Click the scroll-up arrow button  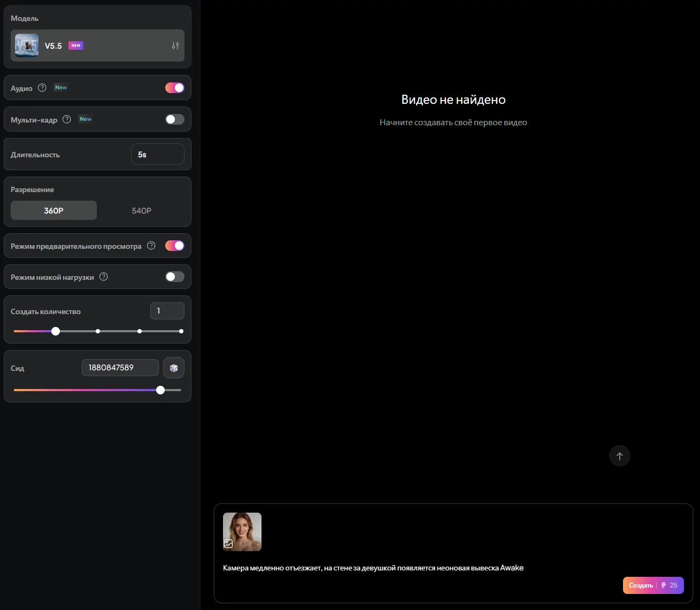point(620,456)
